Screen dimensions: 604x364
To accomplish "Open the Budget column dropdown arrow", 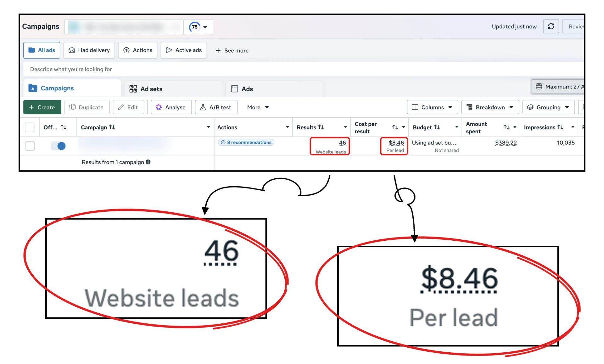I will click(x=457, y=127).
